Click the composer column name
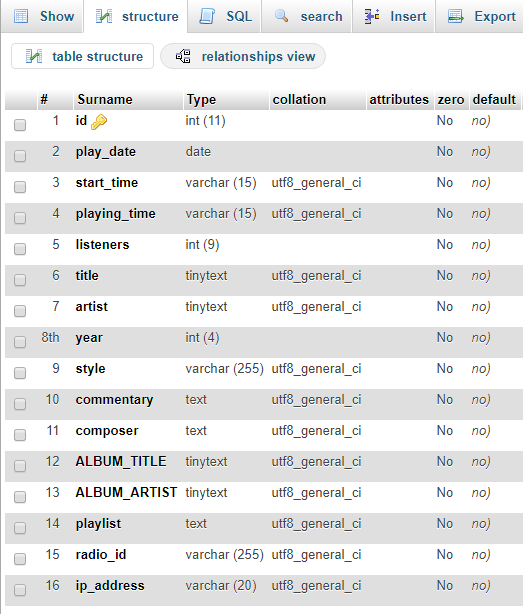 tap(107, 431)
